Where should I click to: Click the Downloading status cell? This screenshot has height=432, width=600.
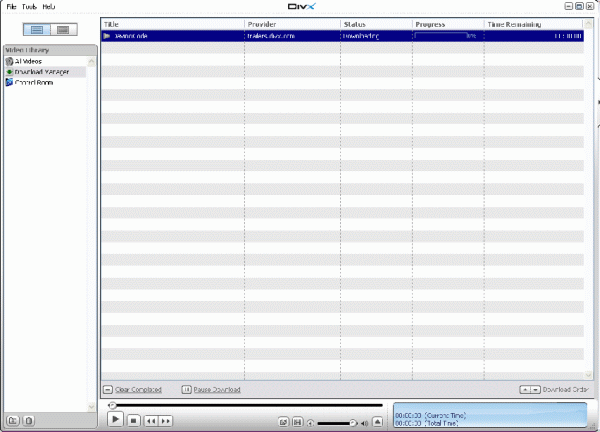tap(361, 36)
